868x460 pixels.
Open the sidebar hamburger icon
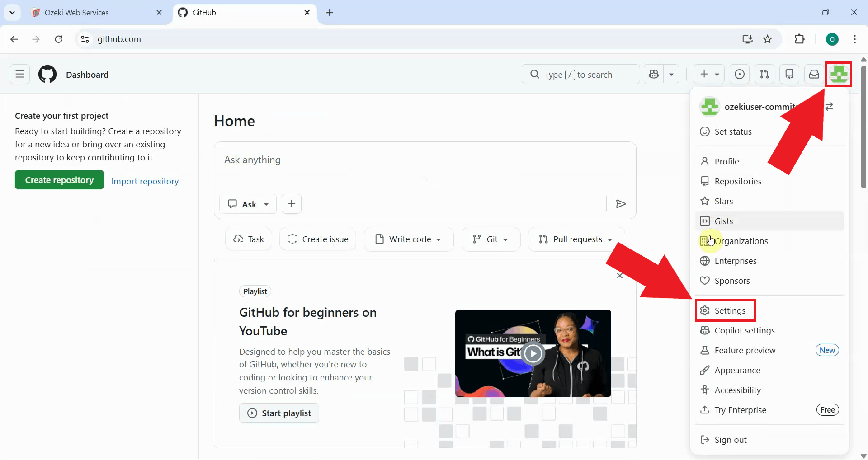(x=19, y=74)
